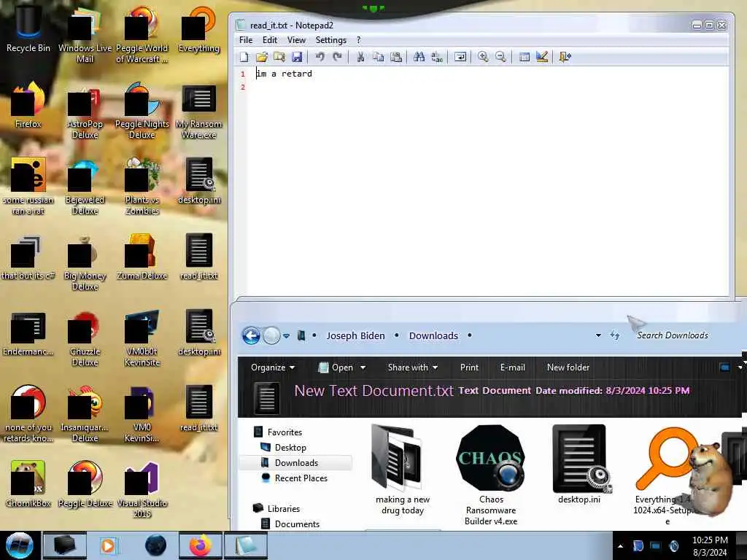Select the ChomikBox desktop icon
Viewport: 747px width, 560px height.
coord(28,484)
